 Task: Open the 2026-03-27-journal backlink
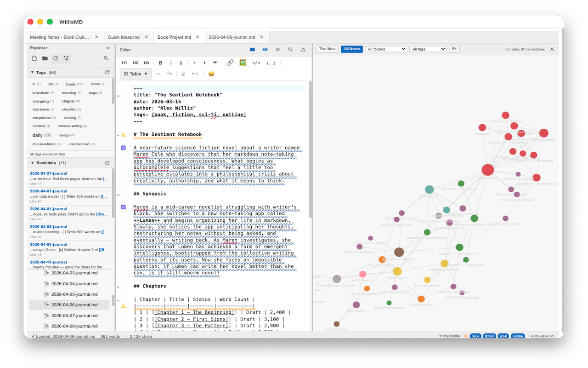tap(49, 173)
